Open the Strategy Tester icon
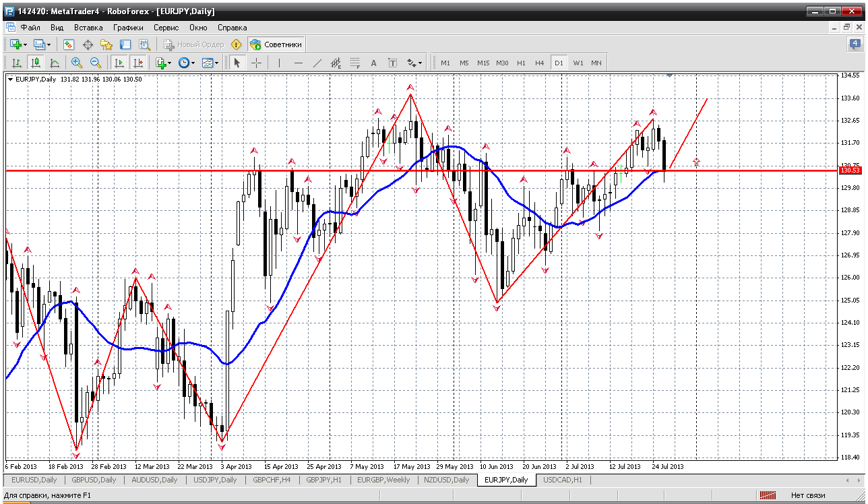The height and width of the screenshot is (504, 868). [144, 44]
